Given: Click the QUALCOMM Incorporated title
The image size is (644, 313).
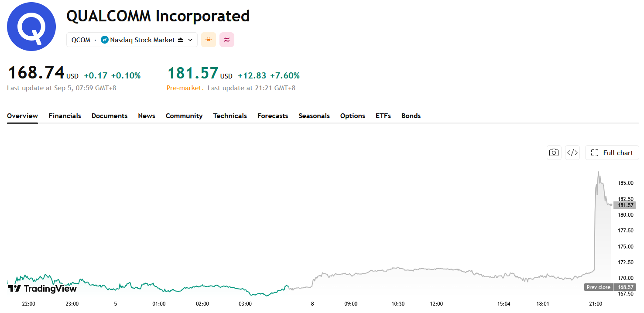Looking at the screenshot, I should click(x=158, y=16).
